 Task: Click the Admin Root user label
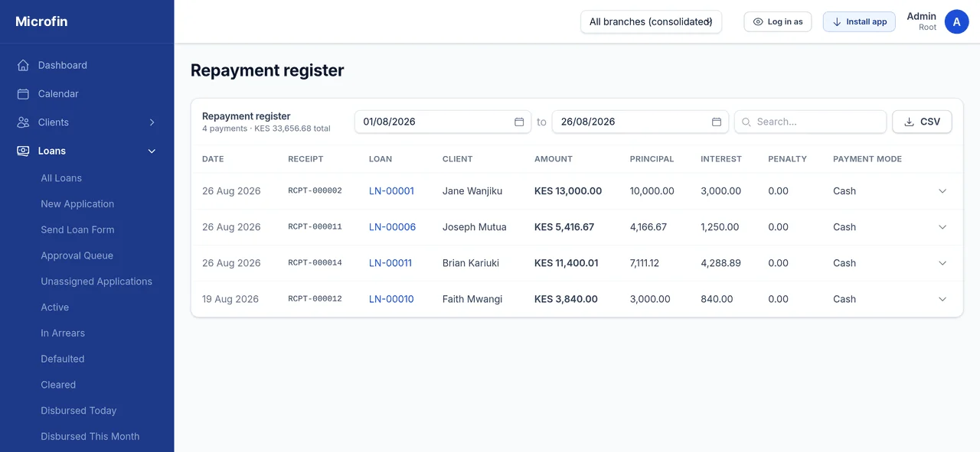pos(922,21)
